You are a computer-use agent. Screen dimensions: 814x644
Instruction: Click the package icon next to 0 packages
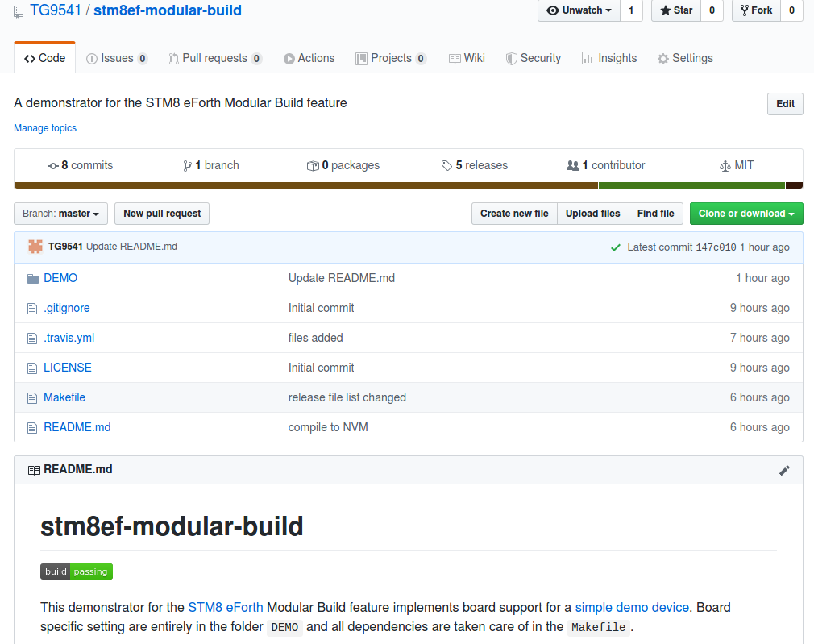tap(313, 166)
